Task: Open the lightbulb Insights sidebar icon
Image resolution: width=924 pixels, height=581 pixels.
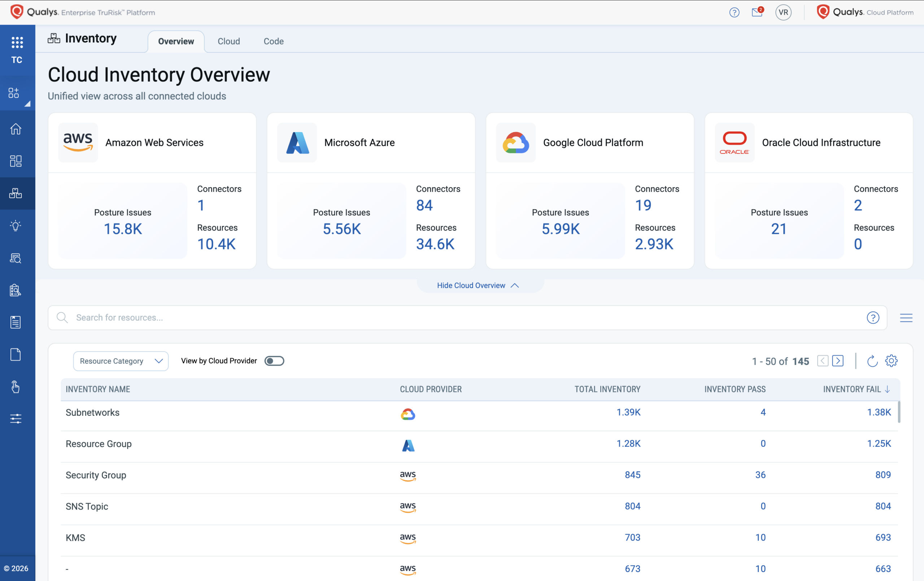Action: click(x=16, y=226)
